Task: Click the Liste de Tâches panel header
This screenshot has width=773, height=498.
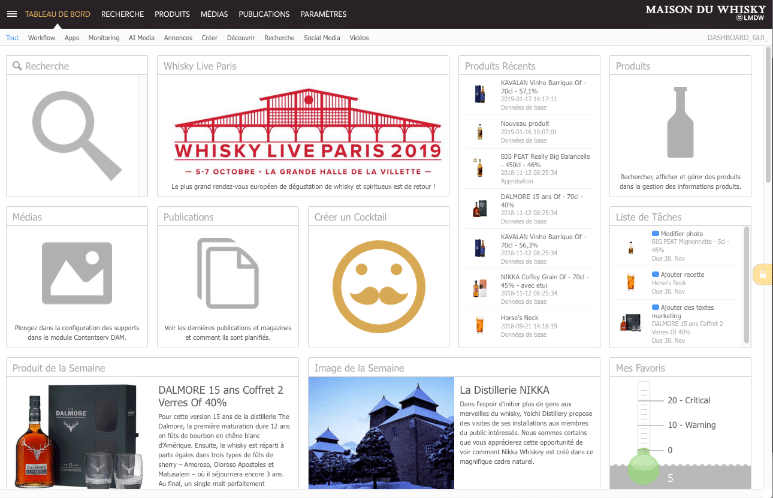Action: (680, 217)
